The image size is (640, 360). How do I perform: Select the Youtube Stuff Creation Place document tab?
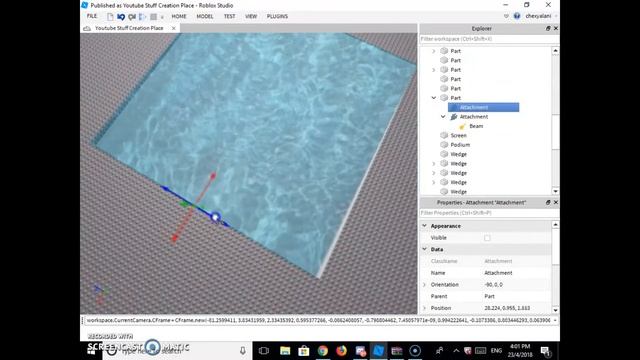coord(129,28)
